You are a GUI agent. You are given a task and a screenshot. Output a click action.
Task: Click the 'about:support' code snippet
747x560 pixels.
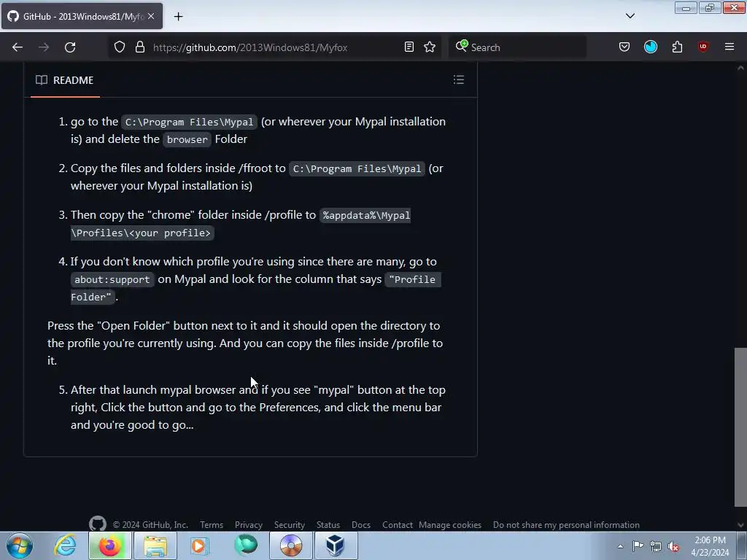pyautogui.click(x=112, y=279)
